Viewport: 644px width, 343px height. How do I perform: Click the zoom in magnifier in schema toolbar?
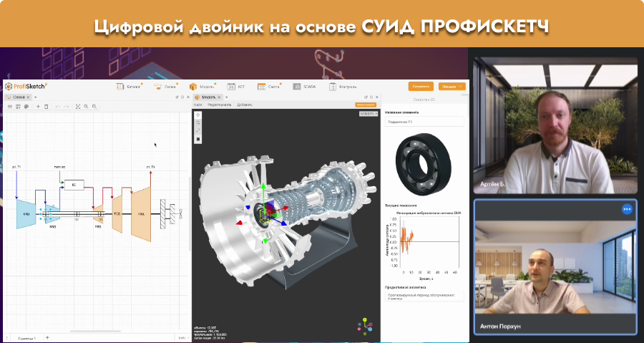click(x=86, y=107)
